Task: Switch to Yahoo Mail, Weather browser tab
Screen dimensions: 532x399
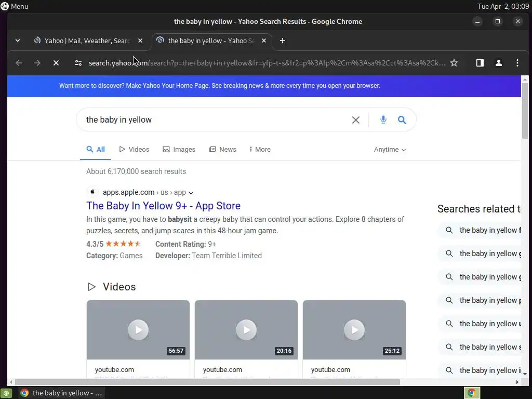Action: [x=87, y=41]
